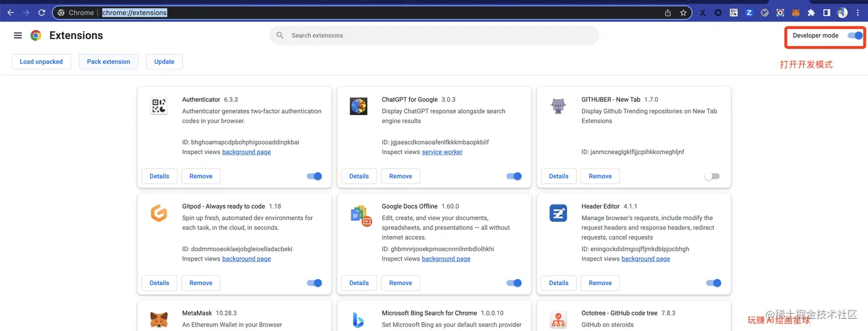The height and width of the screenshot is (331, 868).
Task: Open the scissors extension in toolbar
Action: pos(703,13)
